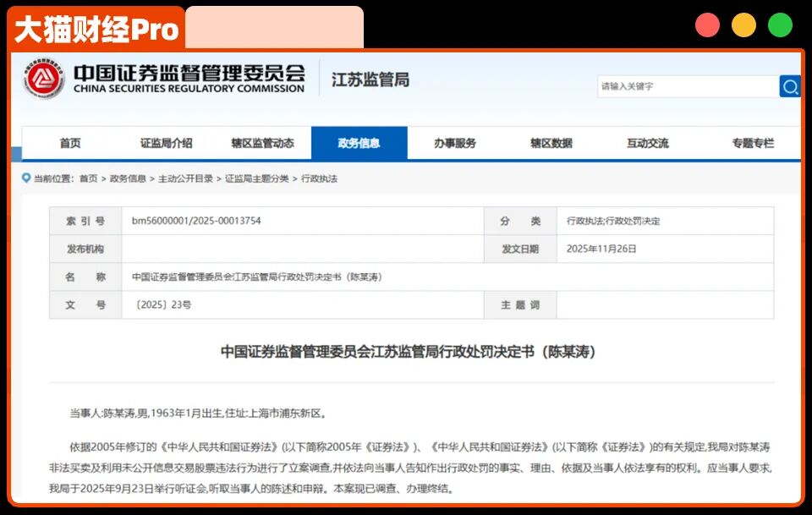
Task: Click the green window circle button
Action: tap(780, 25)
